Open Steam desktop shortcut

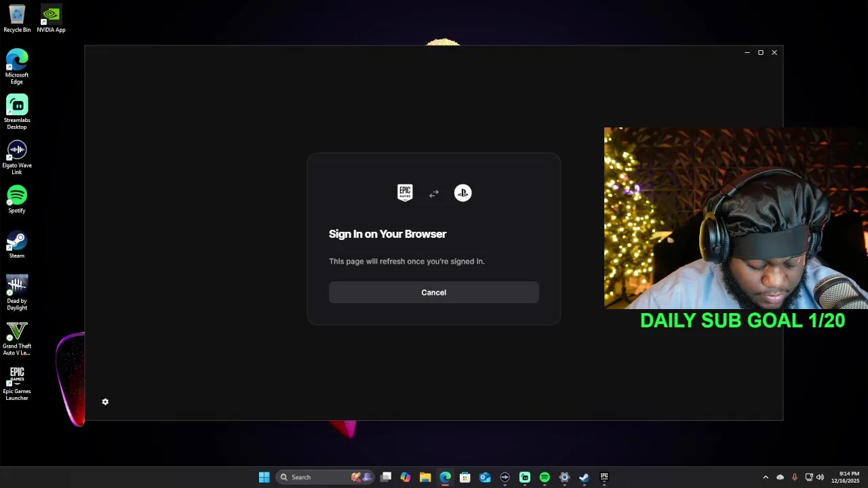pos(17,245)
